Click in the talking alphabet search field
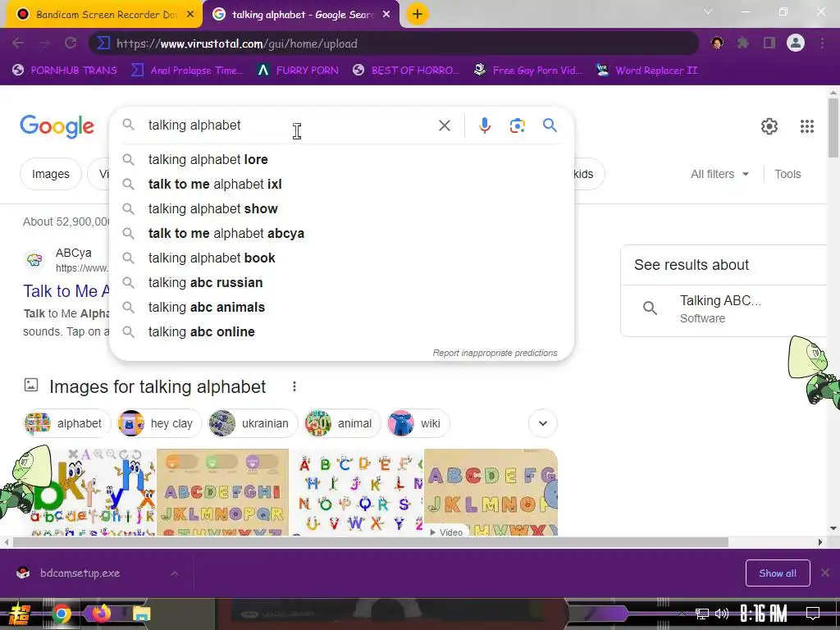Image resolution: width=840 pixels, height=630 pixels. tap(290, 126)
